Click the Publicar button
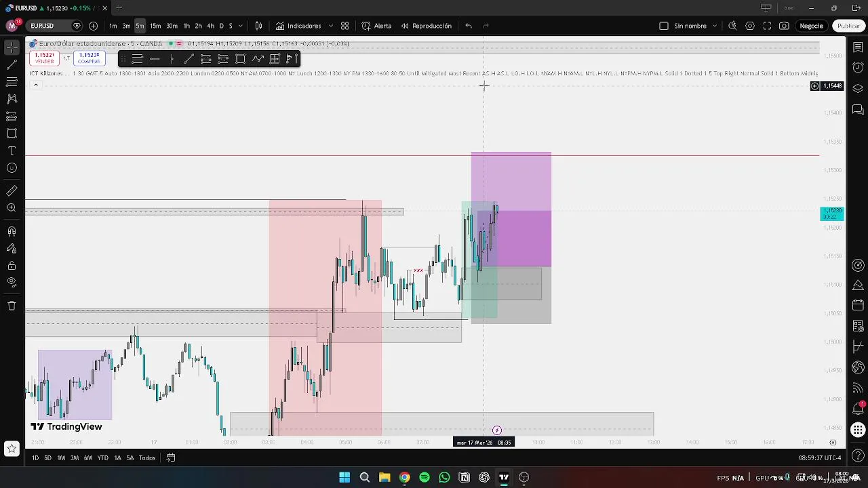868x488 pixels. tap(848, 26)
